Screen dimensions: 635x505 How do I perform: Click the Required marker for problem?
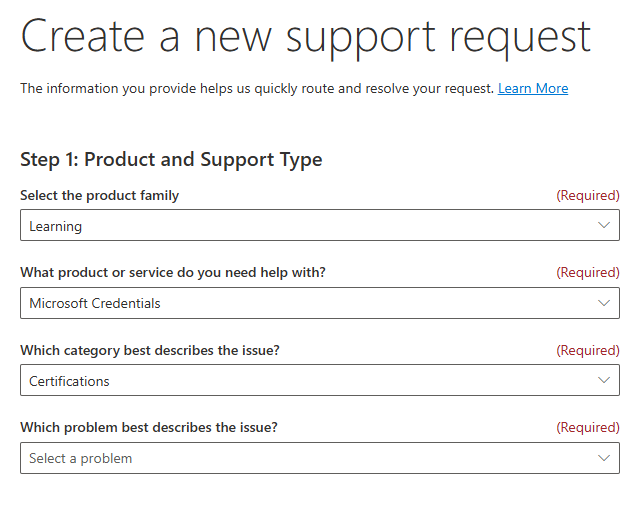point(587,428)
